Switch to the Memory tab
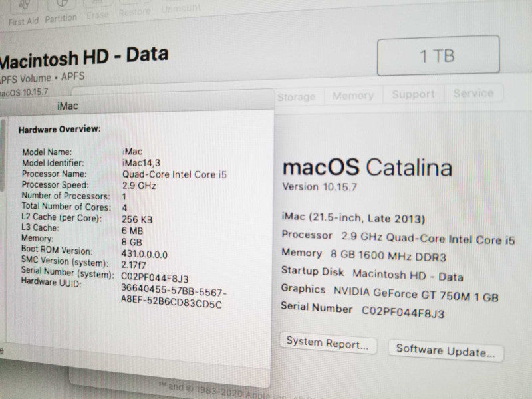Image resolution: width=532 pixels, height=399 pixels. click(353, 96)
